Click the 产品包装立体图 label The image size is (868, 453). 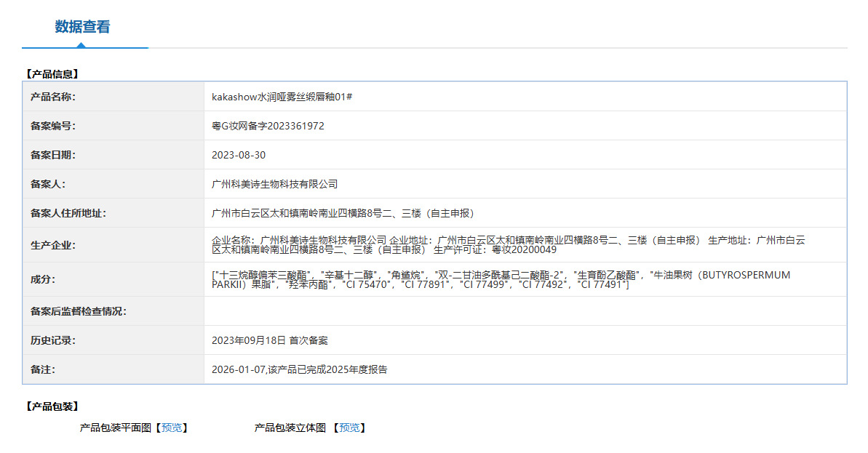290,428
